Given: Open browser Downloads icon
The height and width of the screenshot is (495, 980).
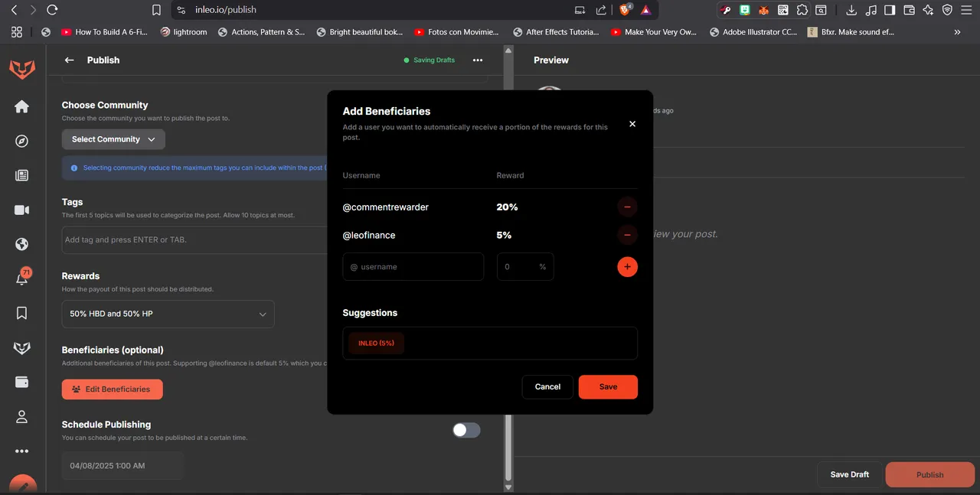Looking at the screenshot, I should (852, 10).
